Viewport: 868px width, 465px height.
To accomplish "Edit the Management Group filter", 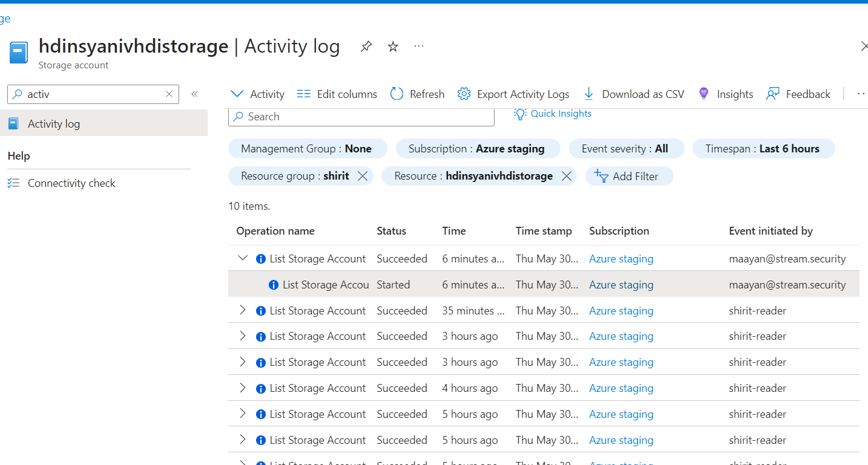I will [307, 149].
